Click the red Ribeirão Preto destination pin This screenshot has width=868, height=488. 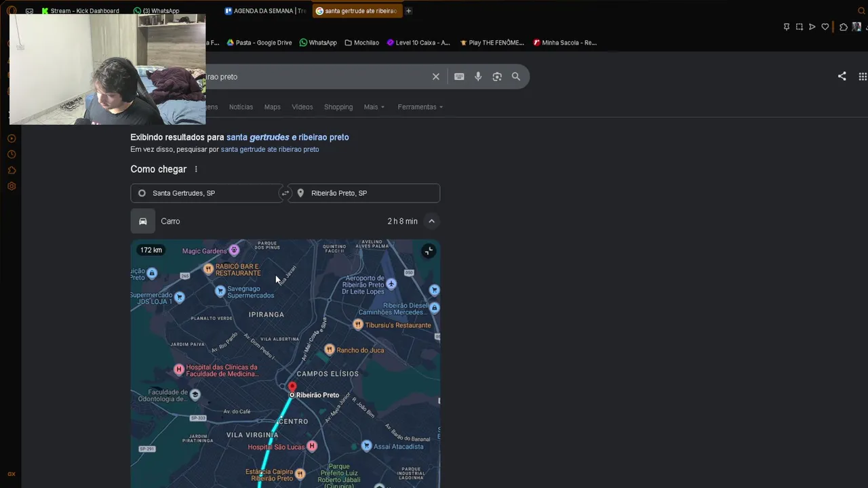[292, 388]
